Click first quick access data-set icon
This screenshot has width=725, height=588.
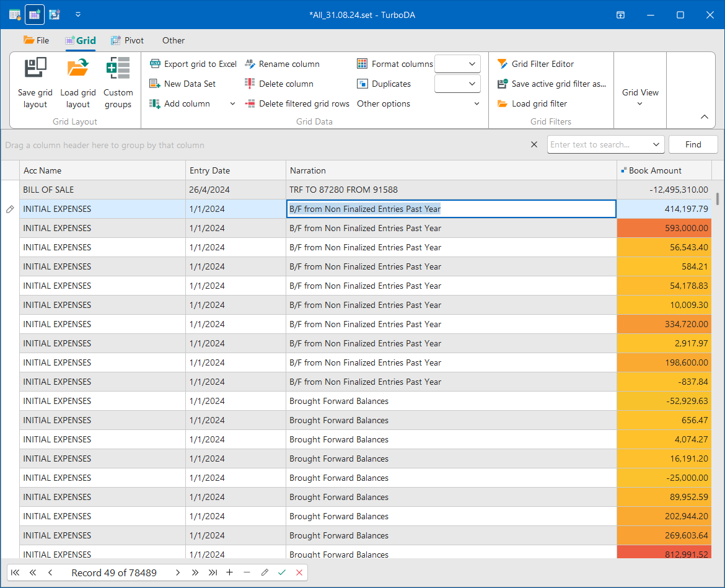(x=15, y=15)
